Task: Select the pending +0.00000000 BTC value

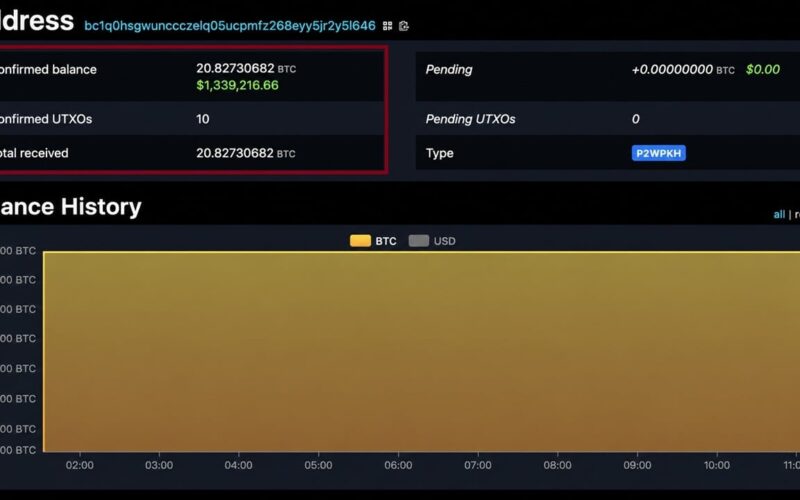Action: pyautogui.click(x=683, y=69)
